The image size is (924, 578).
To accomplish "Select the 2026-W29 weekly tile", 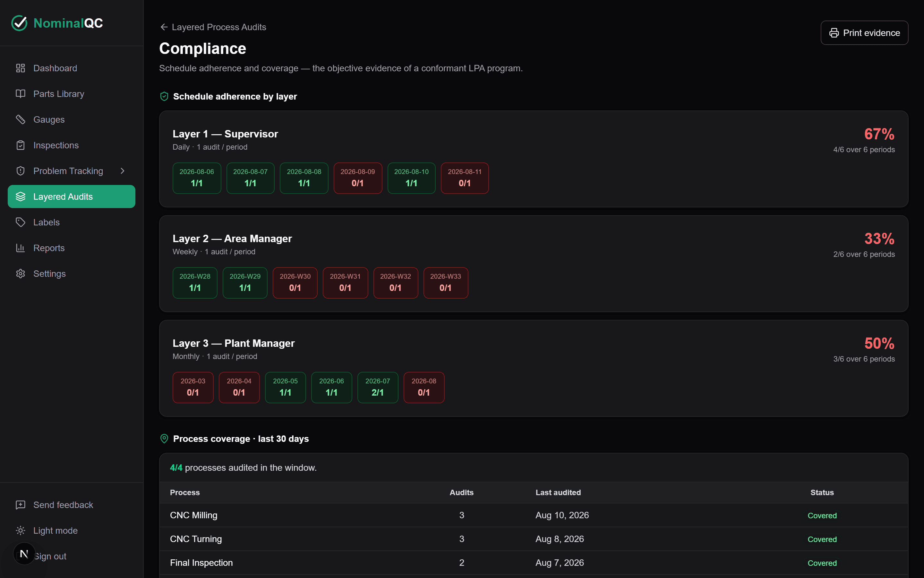I will (245, 283).
